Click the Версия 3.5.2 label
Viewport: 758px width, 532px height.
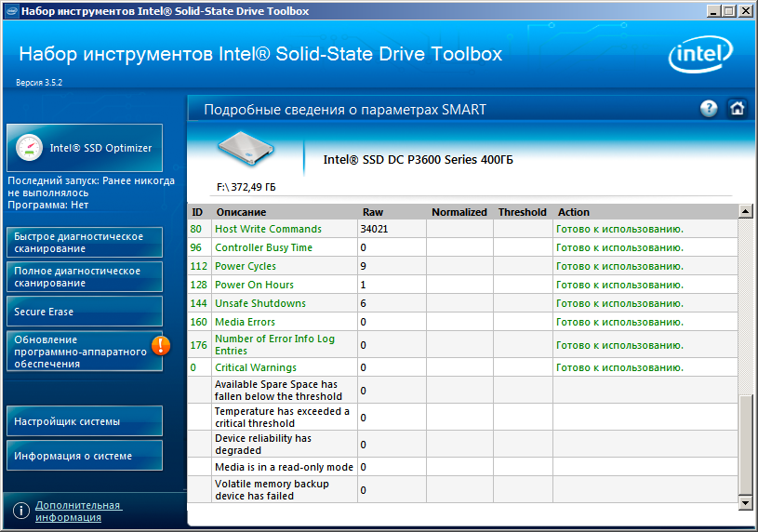tap(39, 83)
